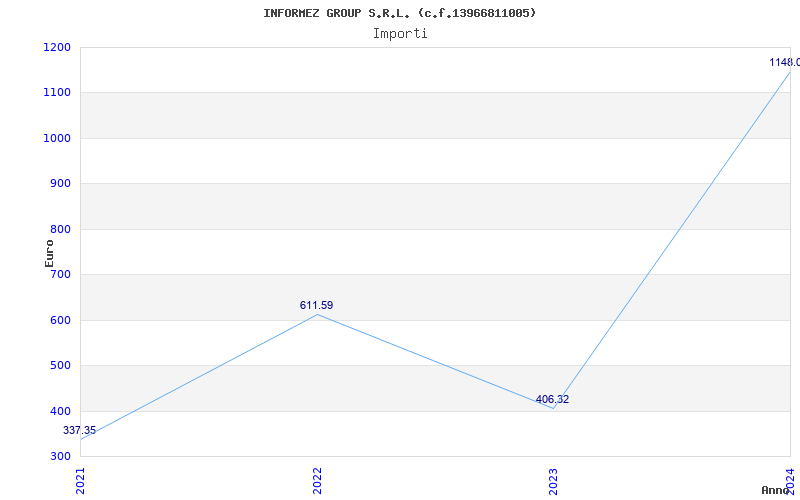Click the 2023 x-axis year label
The height and width of the screenshot is (500, 800).
pyautogui.click(x=554, y=481)
